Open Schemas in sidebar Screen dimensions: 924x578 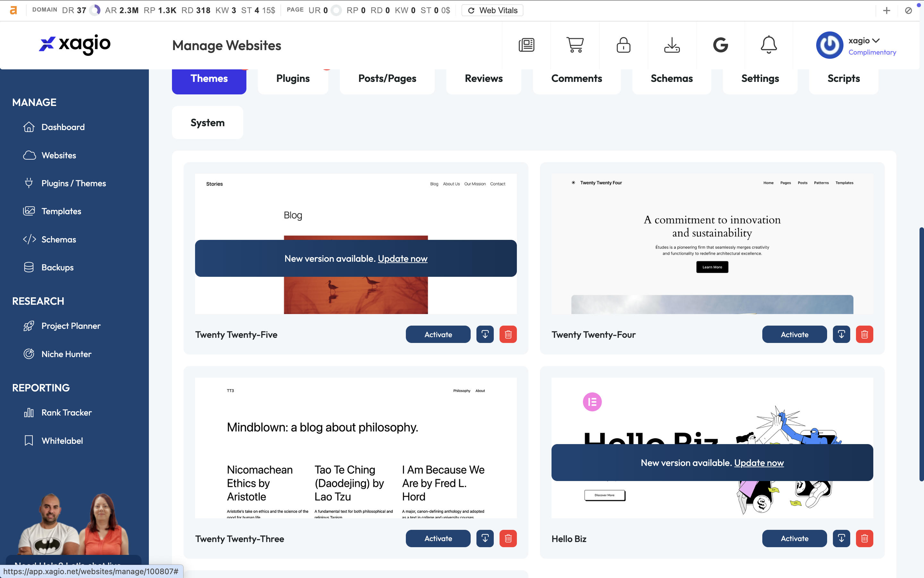(50, 239)
